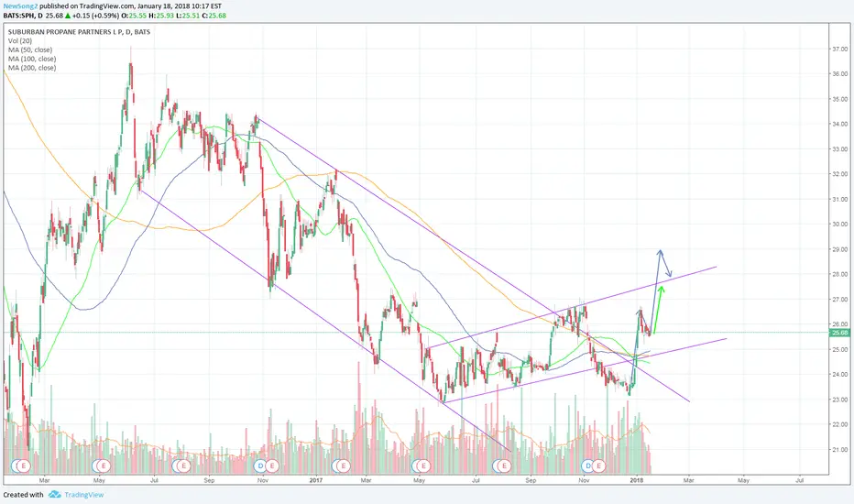Viewport: 854px width, 504px height.
Task: Click the 37.00 price axis label
Action: (840, 49)
